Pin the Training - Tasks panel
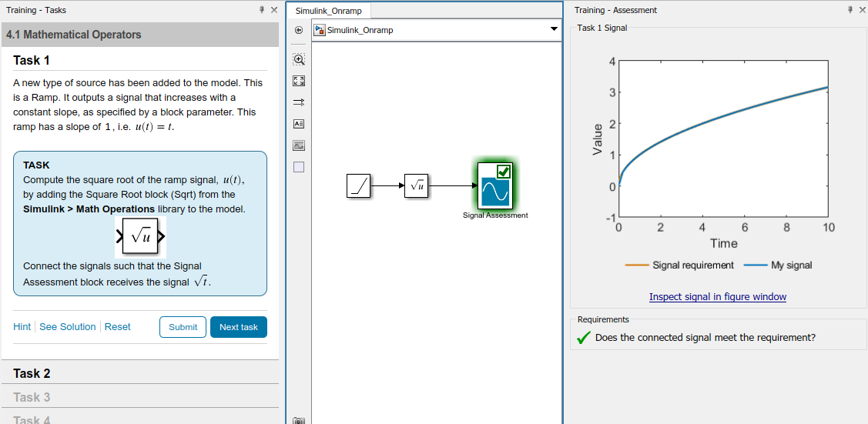This screenshot has width=868, height=424. coord(262,10)
